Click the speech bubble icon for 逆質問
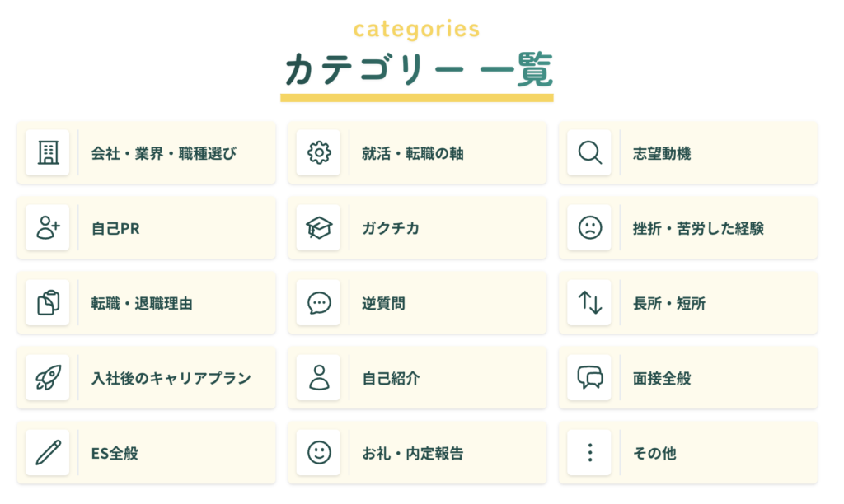This screenshot has height=504, width=844. pyautogui.click(x=319, y=303)
